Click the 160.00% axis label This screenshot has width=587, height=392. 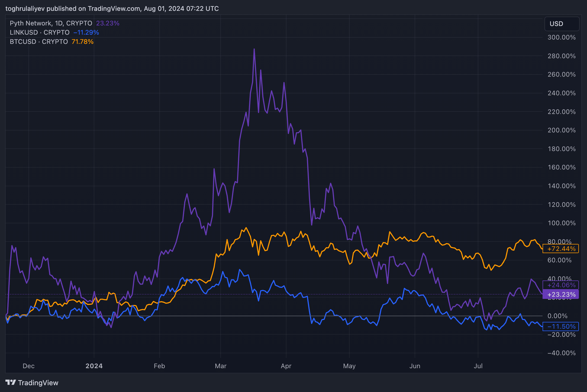point(562,167)
